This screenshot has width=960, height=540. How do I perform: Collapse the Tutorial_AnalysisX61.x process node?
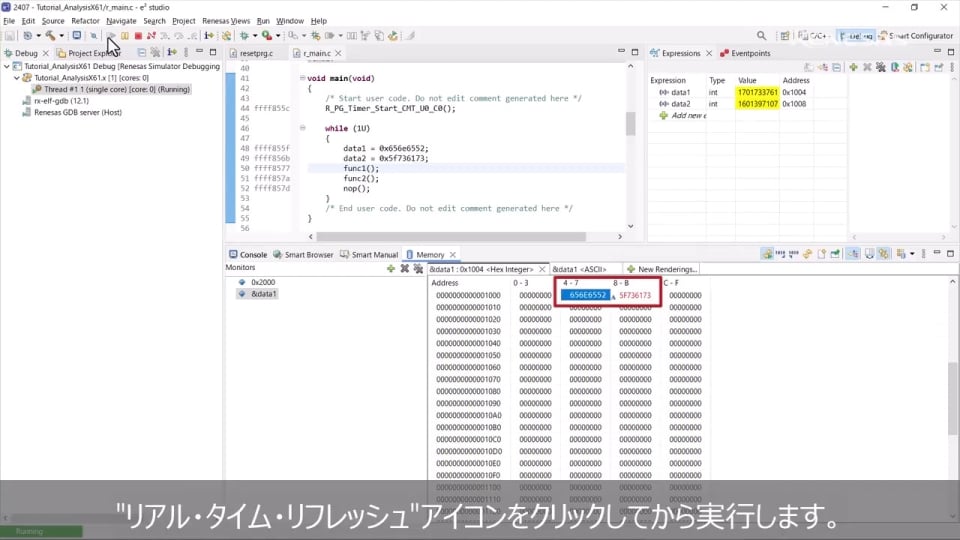(x=17, y=77)
